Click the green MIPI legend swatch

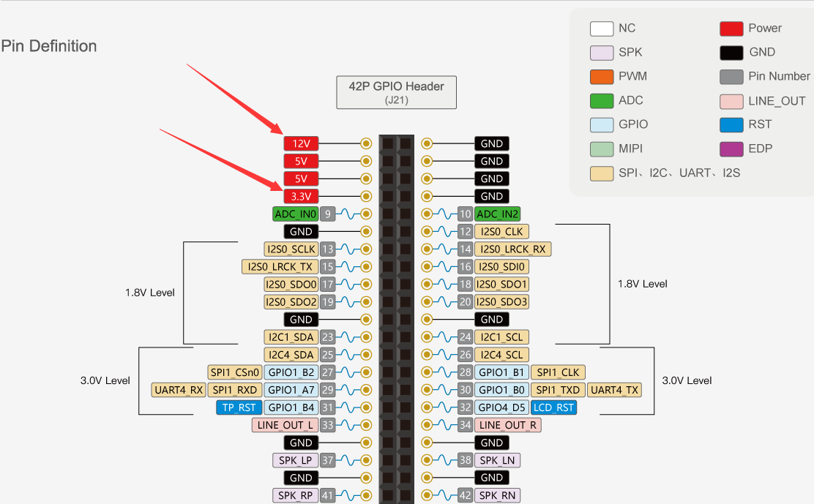(602, 148)
